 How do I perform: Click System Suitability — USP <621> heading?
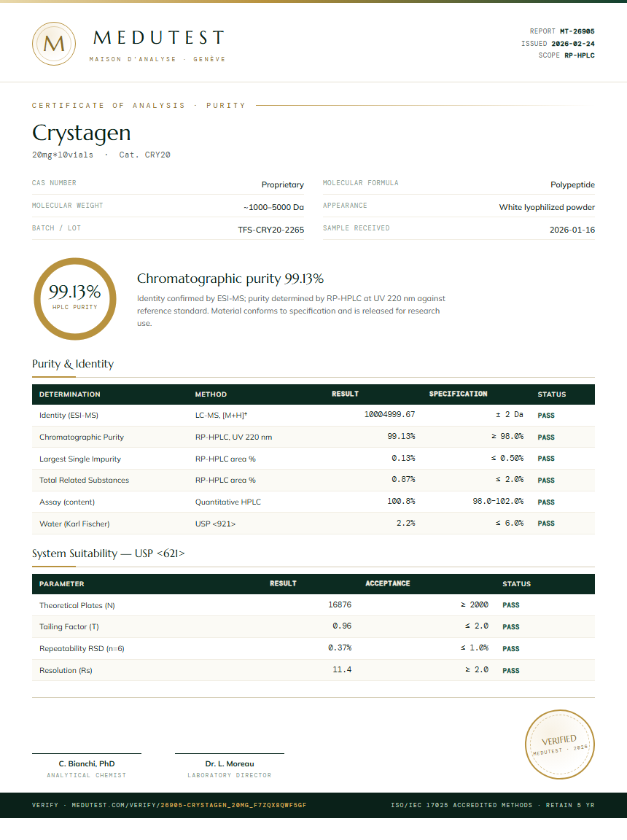coord(108,553)
